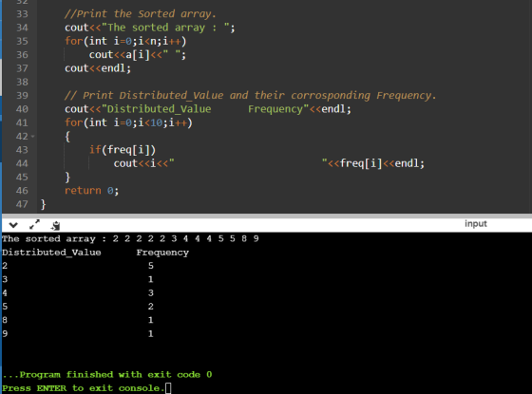Click the comment about Distributed_Value and Frequency

tap(251, 95)
